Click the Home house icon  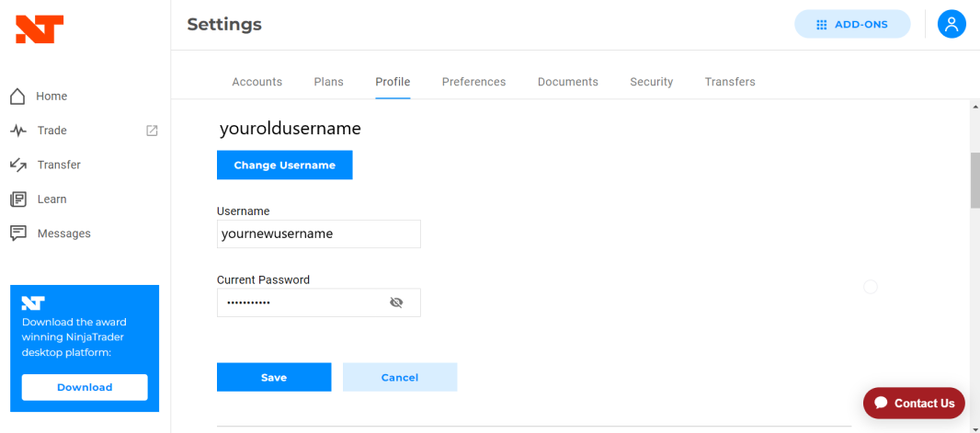tap(17, 97)
